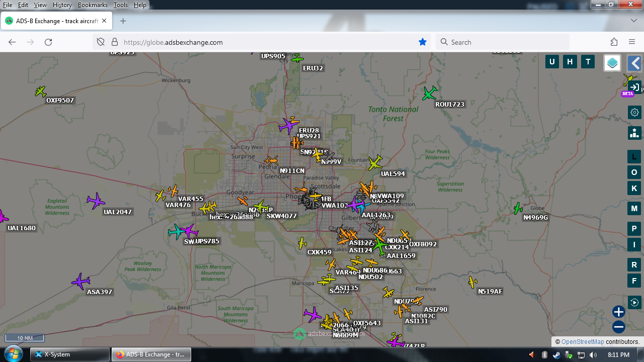Open the Windows Start menu
This screenshot has width=644, height=362.
tap(13, 354)
